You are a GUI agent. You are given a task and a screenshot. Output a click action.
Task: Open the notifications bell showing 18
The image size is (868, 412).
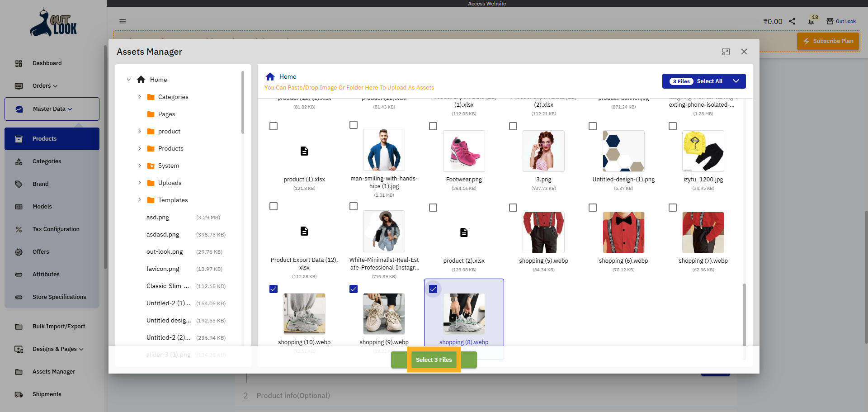[810, 21]
